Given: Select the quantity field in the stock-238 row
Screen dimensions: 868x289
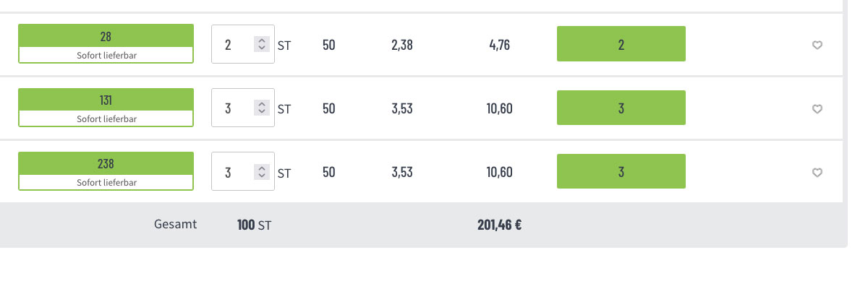Looking at the screenshot, I should [242, 171].
